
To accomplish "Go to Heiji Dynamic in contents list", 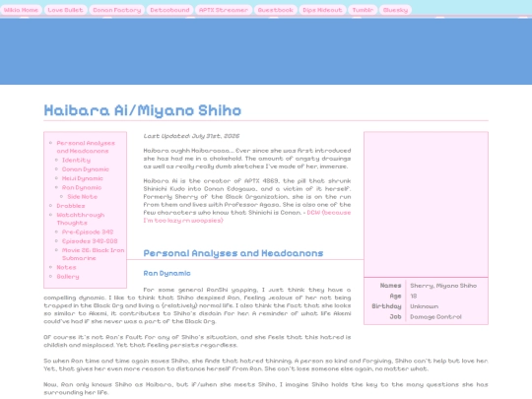I will click(x=83, y=178).
